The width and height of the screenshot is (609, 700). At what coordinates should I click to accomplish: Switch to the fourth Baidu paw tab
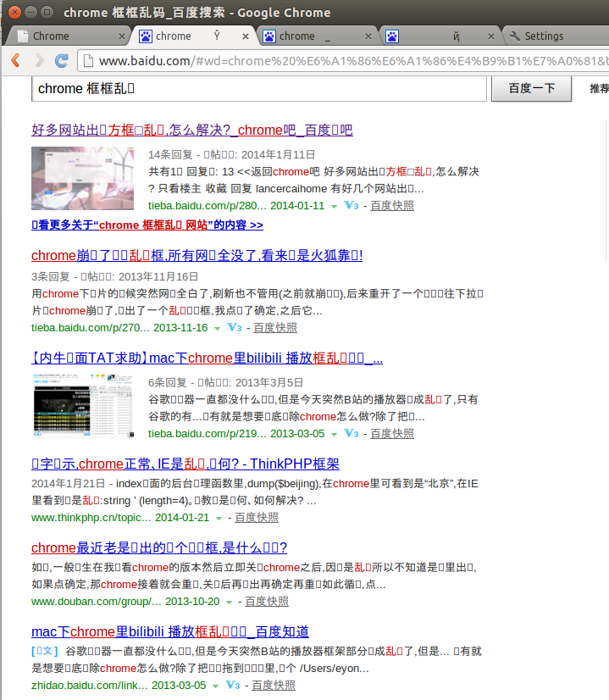click(x=441, y=36)
